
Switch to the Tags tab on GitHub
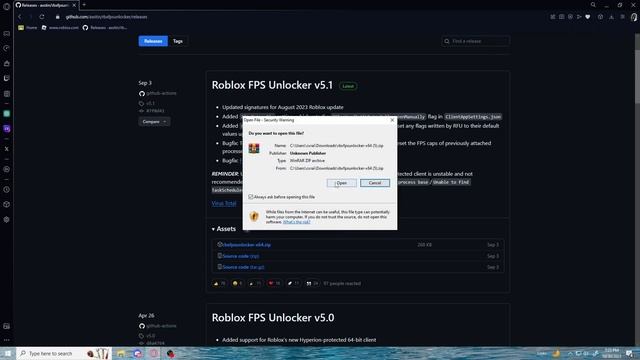pyautogui.click(x=178, y=41)
